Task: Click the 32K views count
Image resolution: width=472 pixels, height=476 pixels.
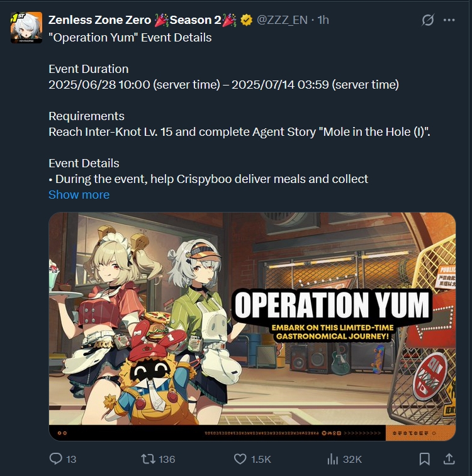Action: [x=352, y=459]
